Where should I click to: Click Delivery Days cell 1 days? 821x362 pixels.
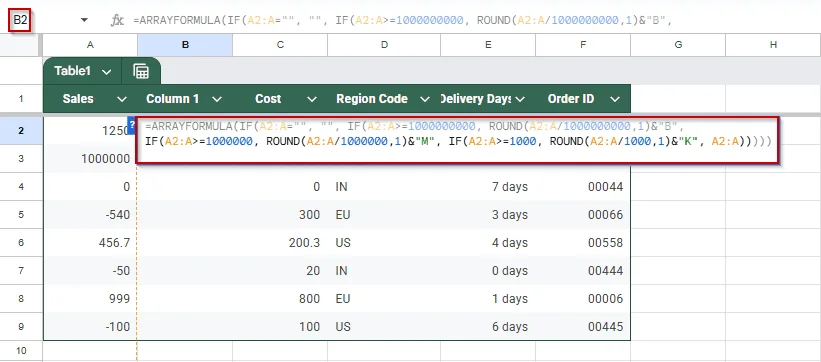click(x=488, y=299)
